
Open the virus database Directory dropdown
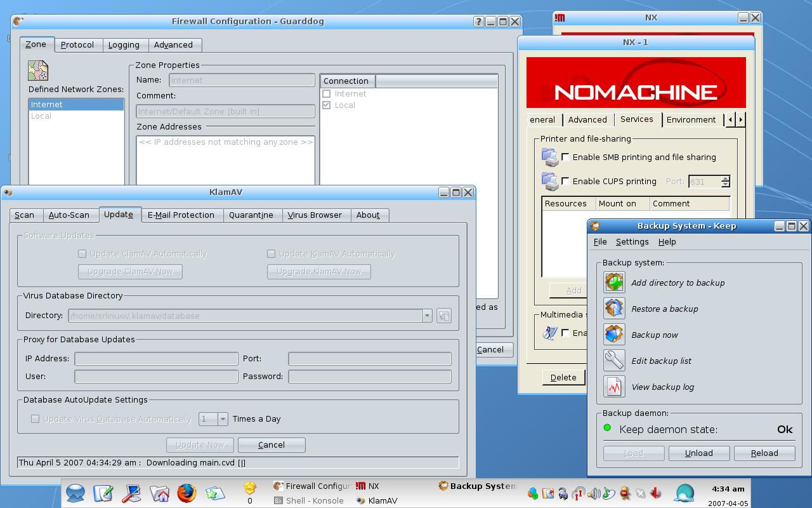pyautogui.click(x=427, y=316)
